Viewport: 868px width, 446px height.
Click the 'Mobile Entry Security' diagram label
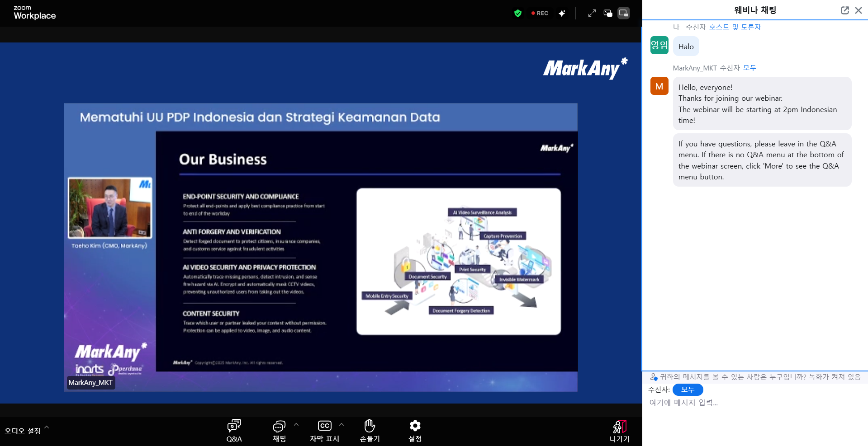point(387,296)
